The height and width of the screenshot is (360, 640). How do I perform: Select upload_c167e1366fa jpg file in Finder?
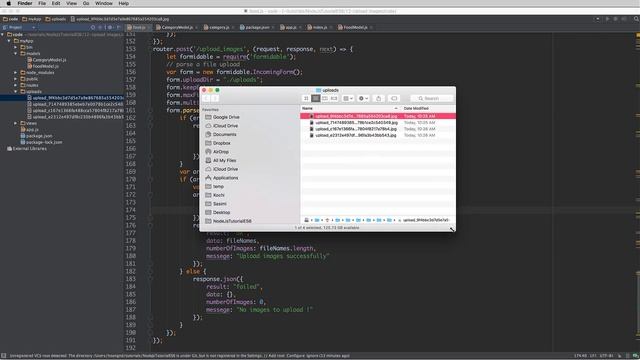pos(378,129)
